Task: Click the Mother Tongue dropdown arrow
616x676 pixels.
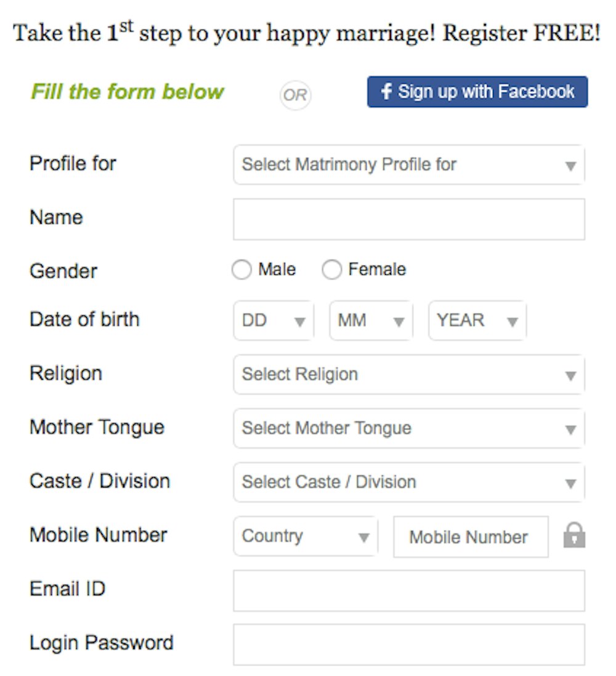Action: [571, 430]
